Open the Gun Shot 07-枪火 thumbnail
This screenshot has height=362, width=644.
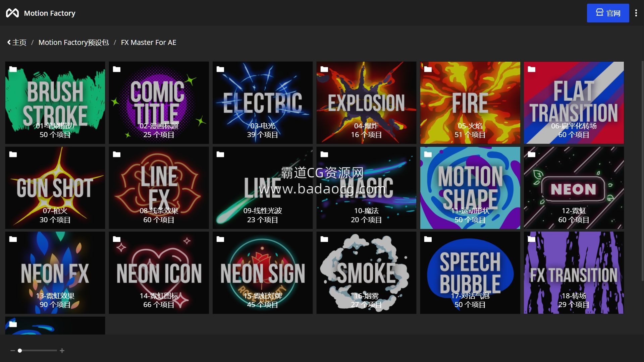pyautogui.click(x=55, y=188)
